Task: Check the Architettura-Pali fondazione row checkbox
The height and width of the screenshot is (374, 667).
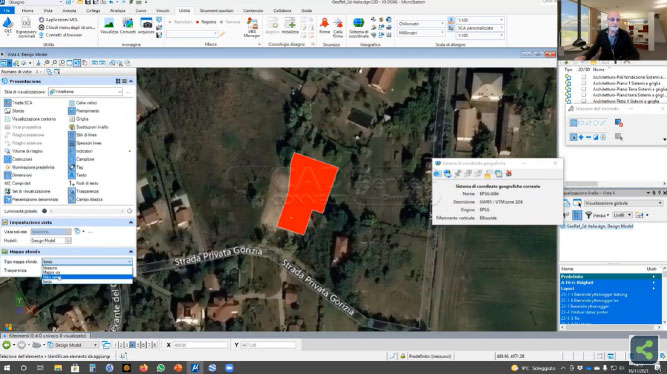Action: (x=584, y=77)
